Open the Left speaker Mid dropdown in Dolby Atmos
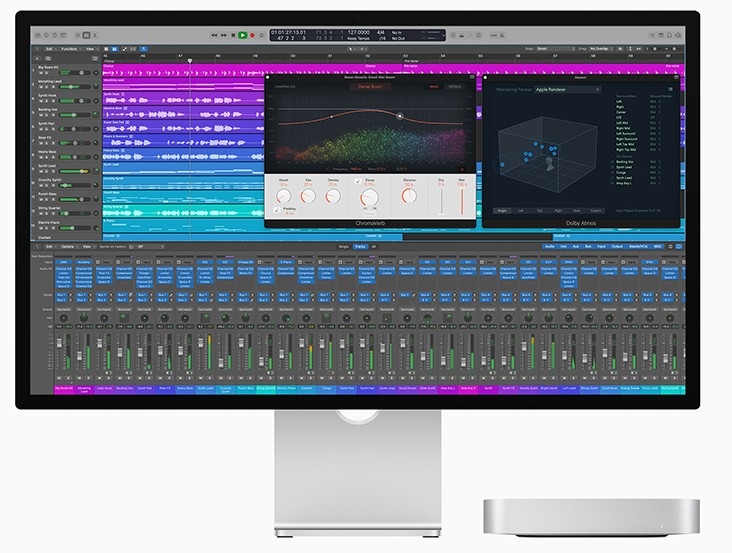Screen dimensions: 732x553 (654, 101)
